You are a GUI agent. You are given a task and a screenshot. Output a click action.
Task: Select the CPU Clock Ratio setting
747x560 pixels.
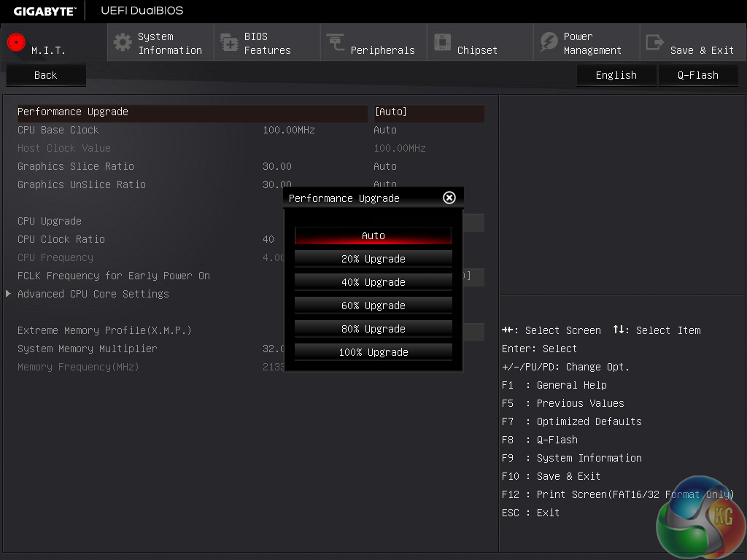tap(61, 239)
